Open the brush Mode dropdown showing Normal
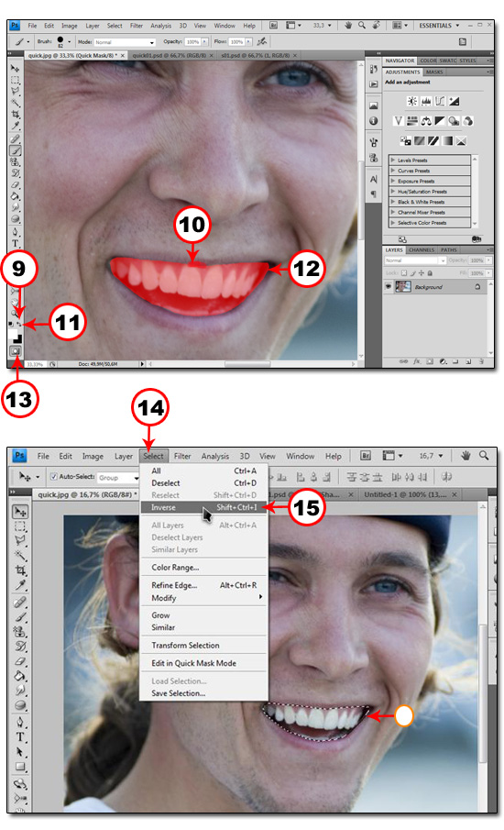The width and height of the screenshot is (504, 830). pos(125,42)
